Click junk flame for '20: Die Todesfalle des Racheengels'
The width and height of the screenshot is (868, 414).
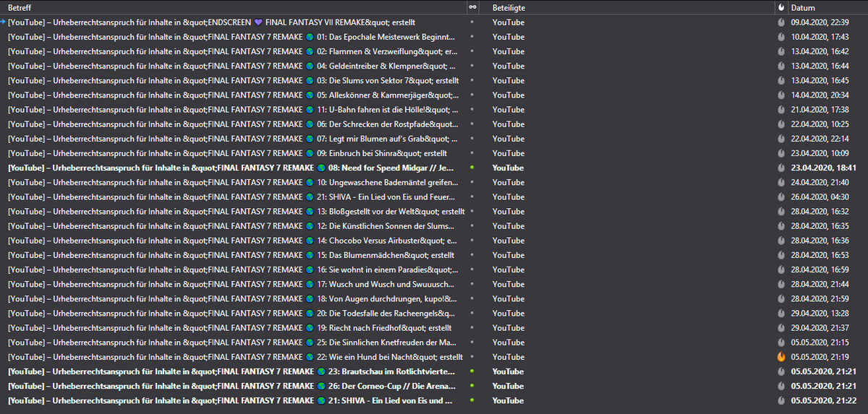click(x=781, y=314)
